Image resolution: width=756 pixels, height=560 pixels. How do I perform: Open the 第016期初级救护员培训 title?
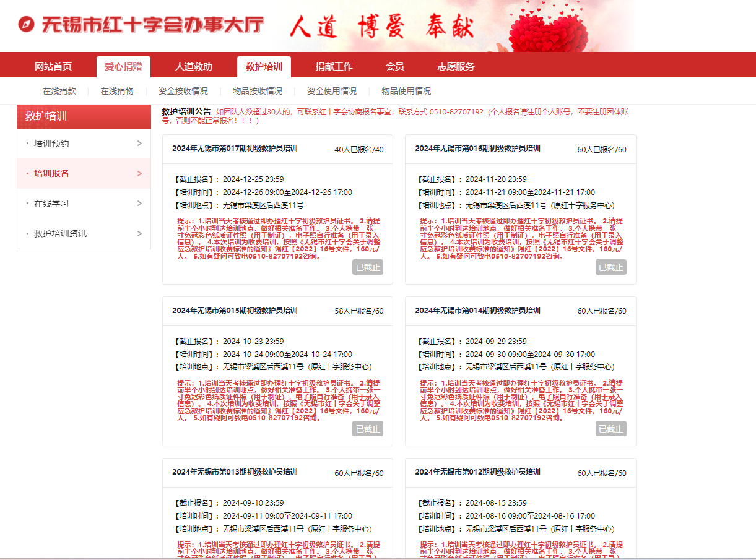click(x=477, y=149)
